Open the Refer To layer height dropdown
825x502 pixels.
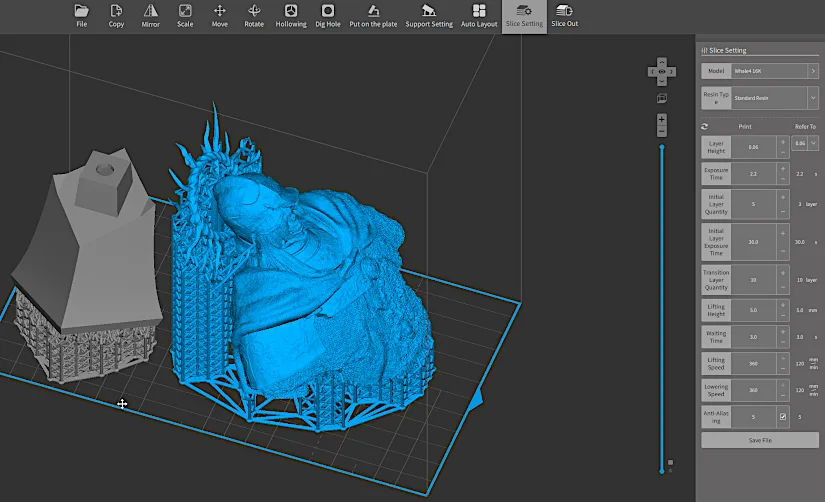pos(813,143)
